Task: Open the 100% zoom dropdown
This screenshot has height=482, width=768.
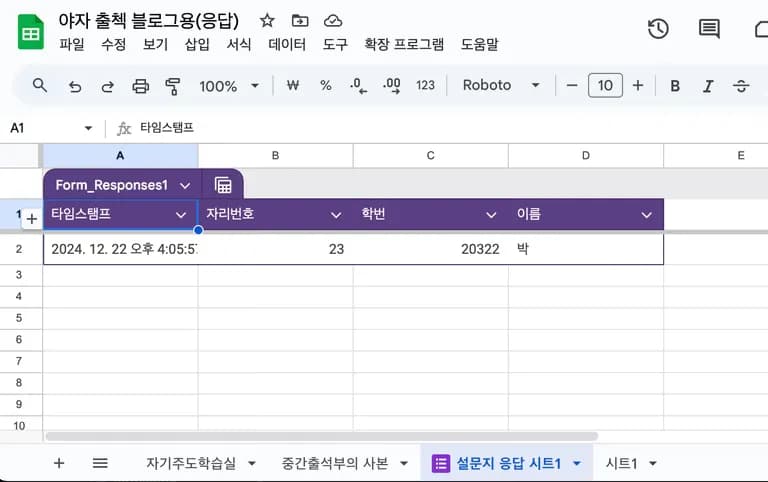Action: tap(228, 86)
